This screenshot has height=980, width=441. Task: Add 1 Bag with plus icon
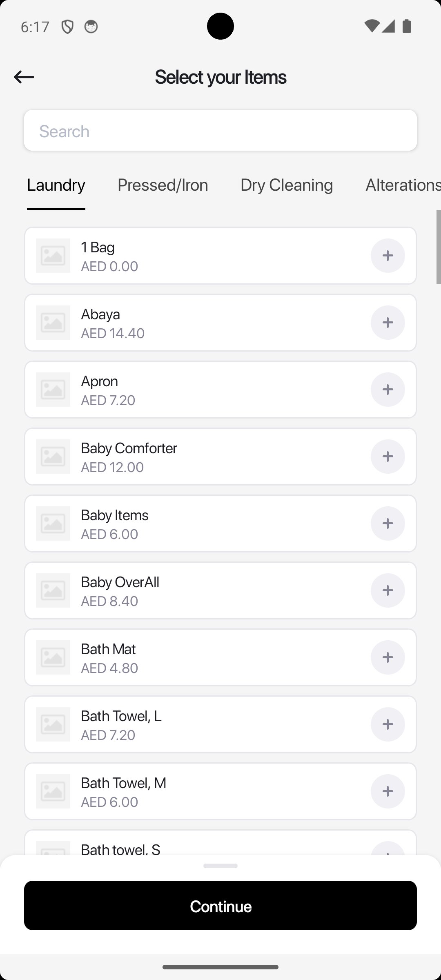coord(388,256)
